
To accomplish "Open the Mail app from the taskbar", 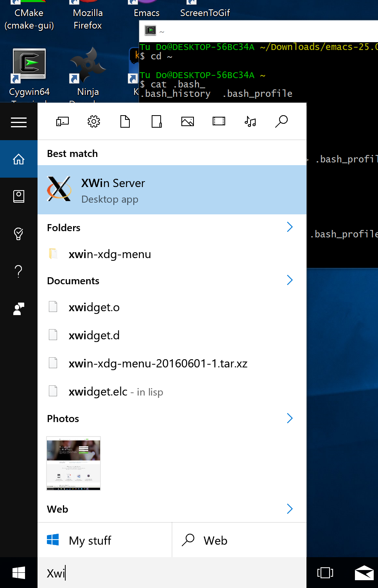I will click(x=364, y=573).
